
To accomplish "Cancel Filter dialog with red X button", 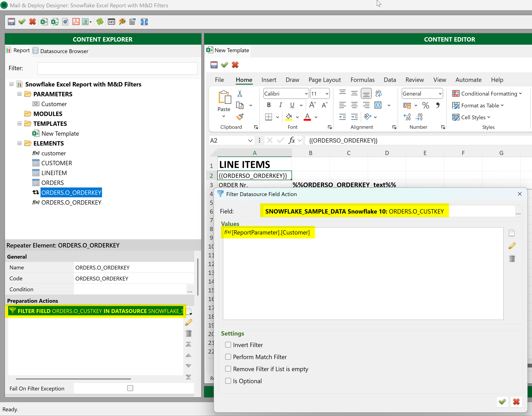I will tap(516, 402).
